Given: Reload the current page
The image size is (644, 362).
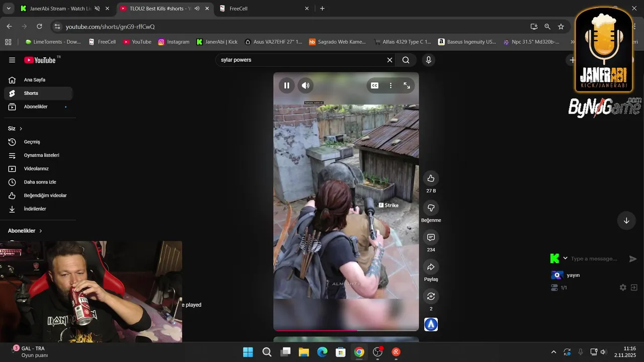Looking at the screenshot, I should coord(40,27).
